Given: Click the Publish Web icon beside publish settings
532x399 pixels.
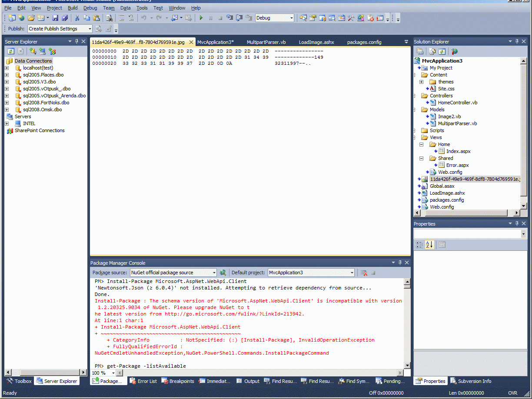Looking at the screenshot, I should (99, 29).
